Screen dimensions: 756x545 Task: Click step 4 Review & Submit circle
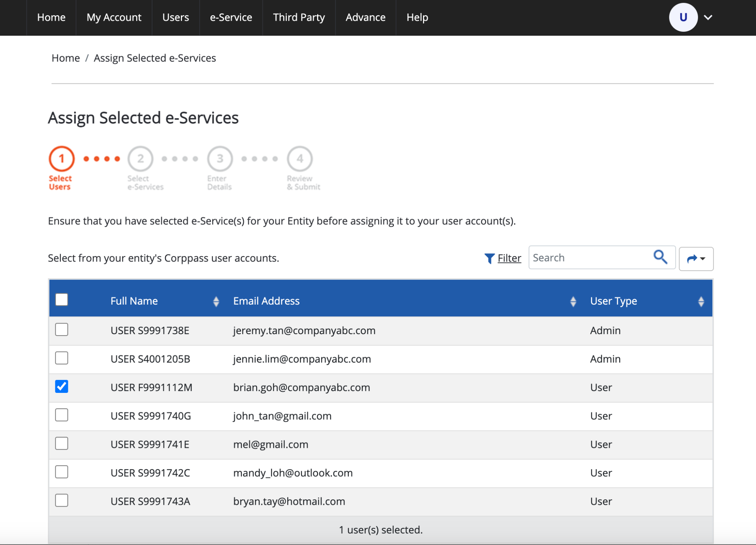click(x=300, y=159)
